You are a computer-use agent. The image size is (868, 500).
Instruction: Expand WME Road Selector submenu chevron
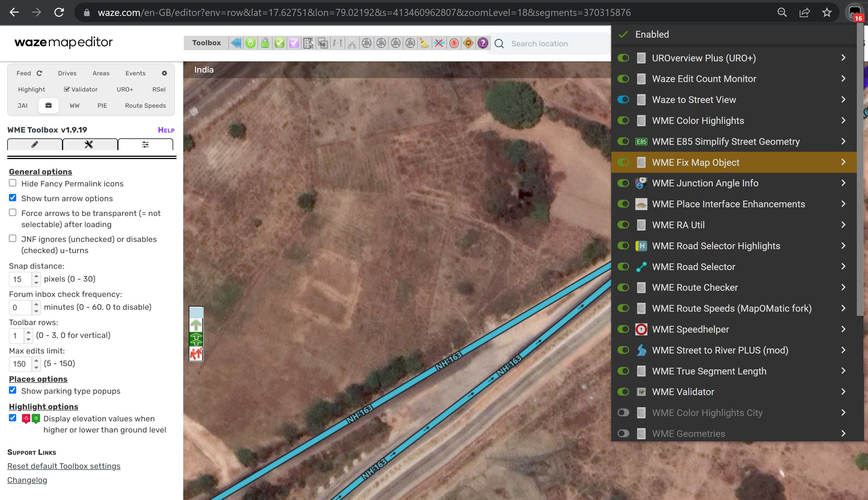pyautogui.click(x=843, y=266)
